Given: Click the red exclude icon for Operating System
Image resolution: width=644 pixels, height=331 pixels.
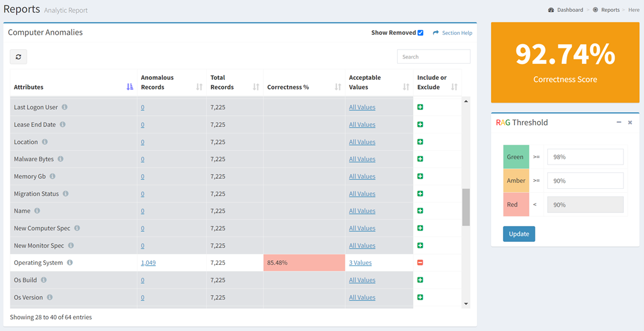Looking at the screenshot, I should click(420, 263).
